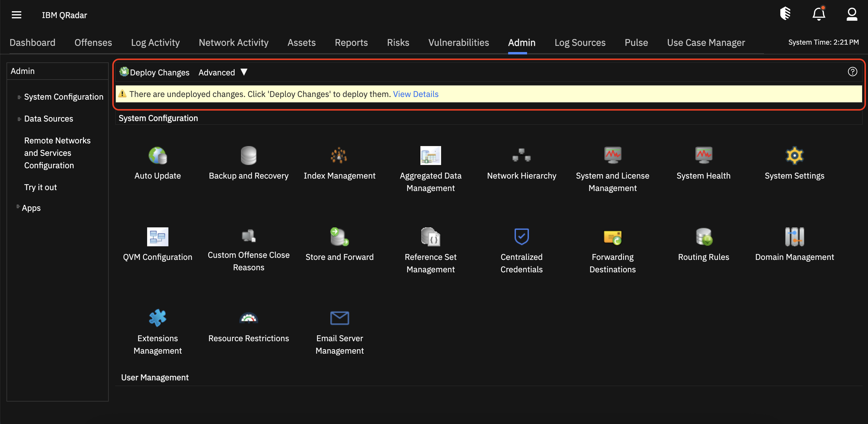
Task: Open System Settings gear icon
Action: tap(794, 156)
